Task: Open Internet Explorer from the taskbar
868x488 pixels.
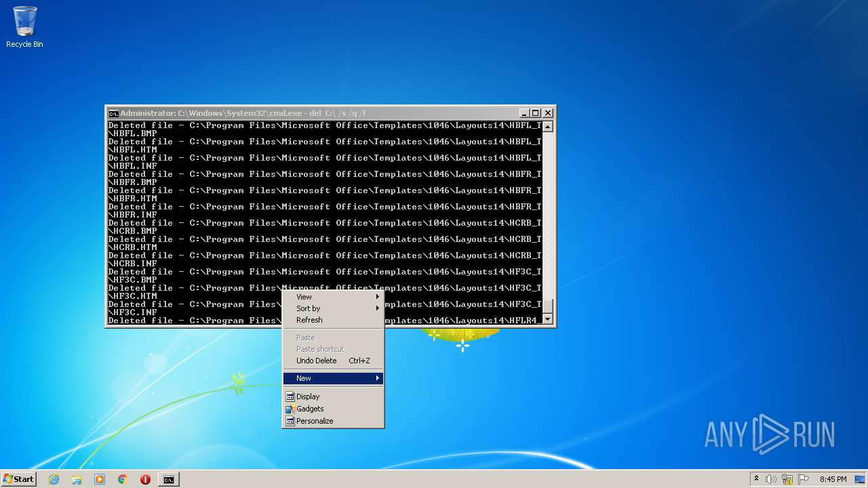Action: coord(54,479)
